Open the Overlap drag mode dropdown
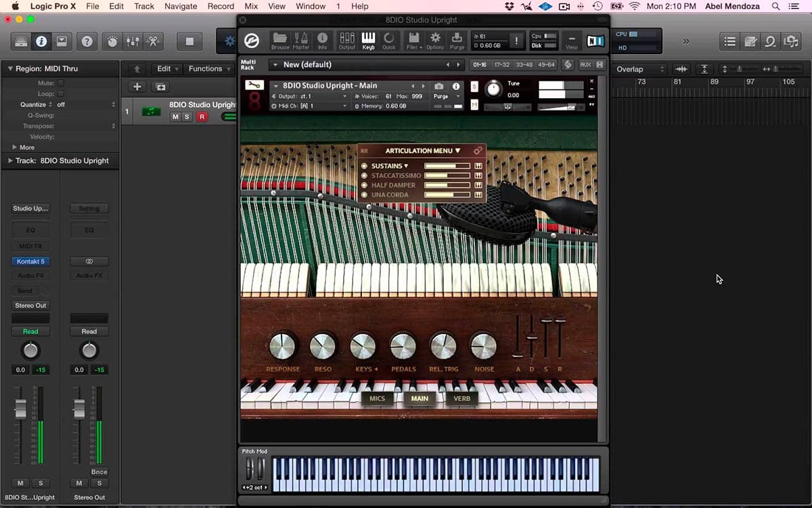The width and height of the screenshot is (812, 508). point(641,69)
